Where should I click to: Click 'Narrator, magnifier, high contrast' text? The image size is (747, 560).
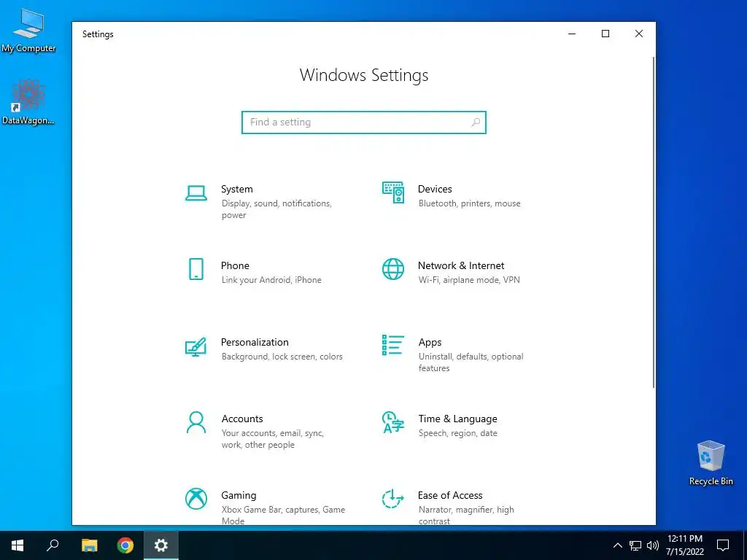click(466, 516)
